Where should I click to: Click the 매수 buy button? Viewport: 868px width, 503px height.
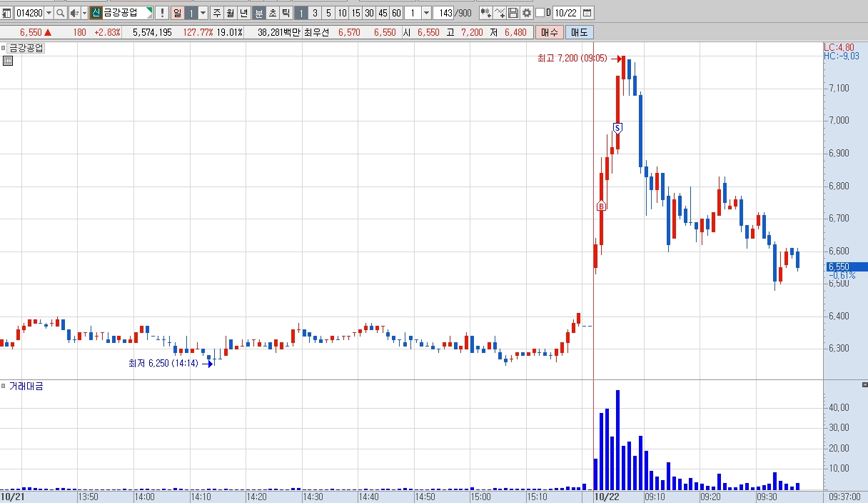coord(550,32)
